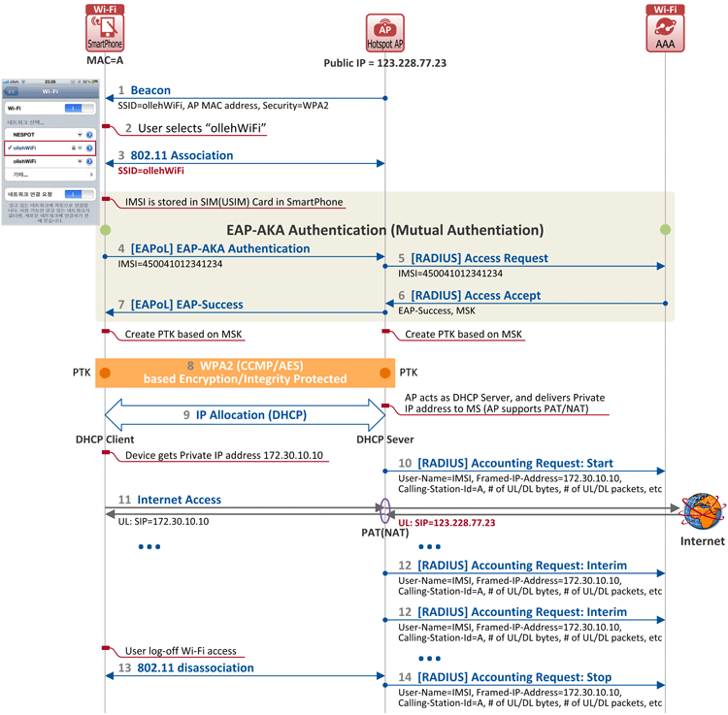Click the Beacon step label
This screenshot has width=728, height=715.
pos(150,90)
